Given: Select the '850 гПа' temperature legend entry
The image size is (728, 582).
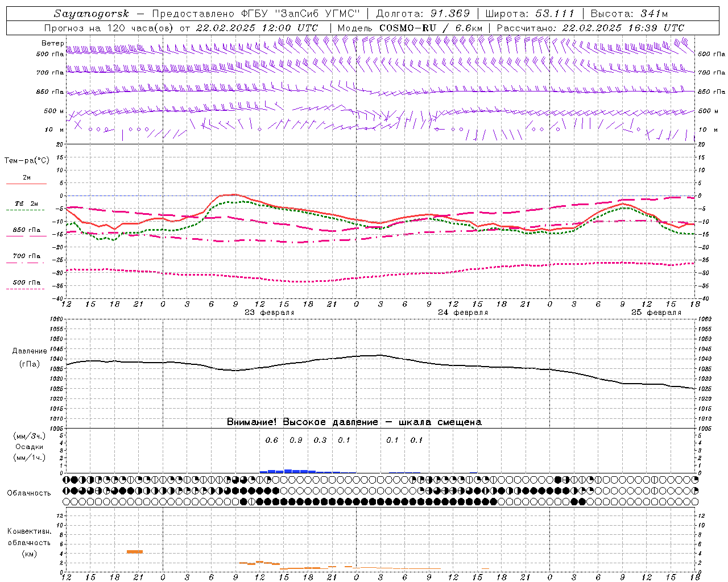Looking at the screenshot, I should [27, 230].
